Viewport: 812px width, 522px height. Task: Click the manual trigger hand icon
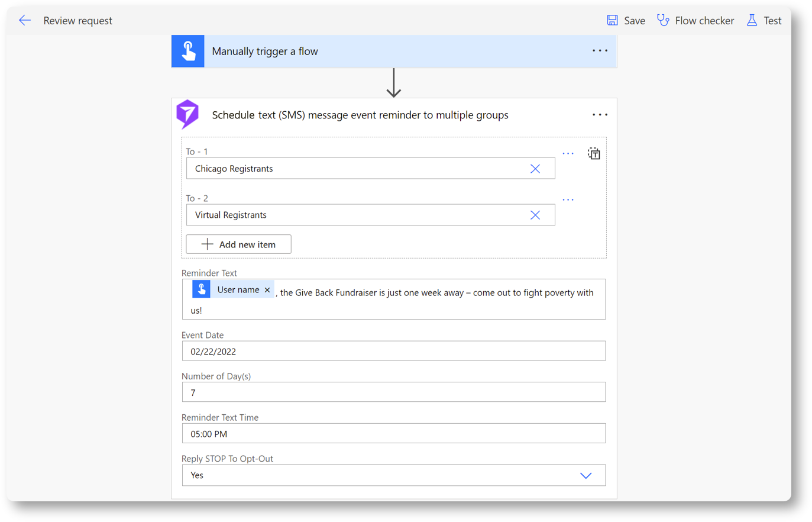[x=188, y=51]
